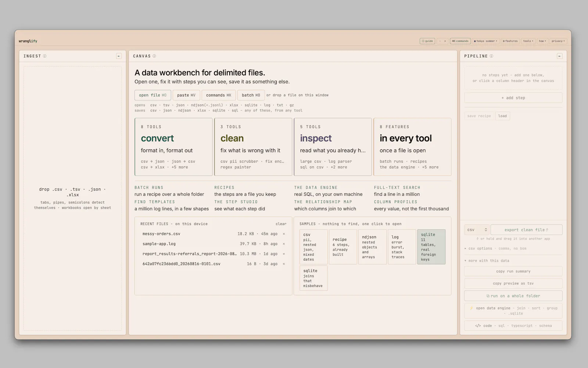This screenshot has height=368, width=588.
Task: Open the guide from the top bar
Action: click(427, 41)
